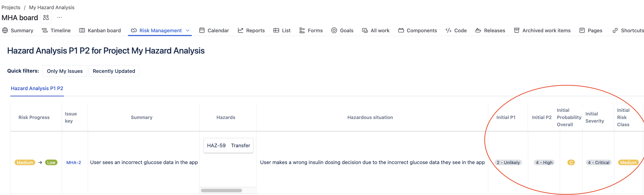Viewport: 644px width, 195px height.
Task: Click the Issue key column header
Action: coord(71,117)
